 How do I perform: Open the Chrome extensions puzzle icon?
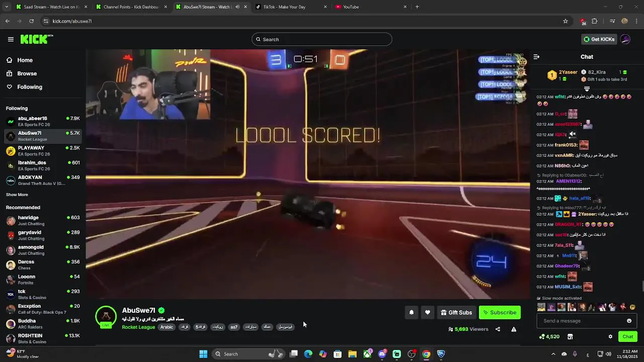tap(595, 21)
